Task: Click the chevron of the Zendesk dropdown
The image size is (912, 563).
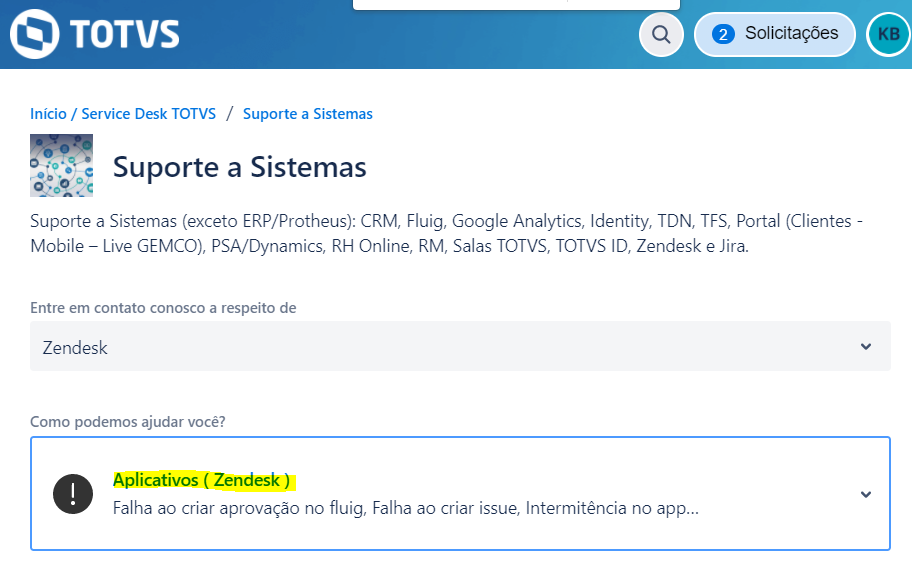Action: 865,347
